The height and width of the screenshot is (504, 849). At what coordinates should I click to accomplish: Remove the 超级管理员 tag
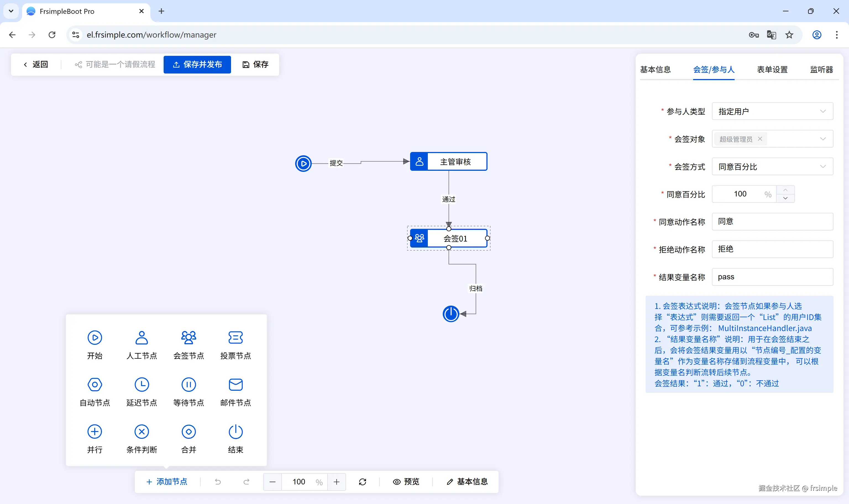coord(760,139)
